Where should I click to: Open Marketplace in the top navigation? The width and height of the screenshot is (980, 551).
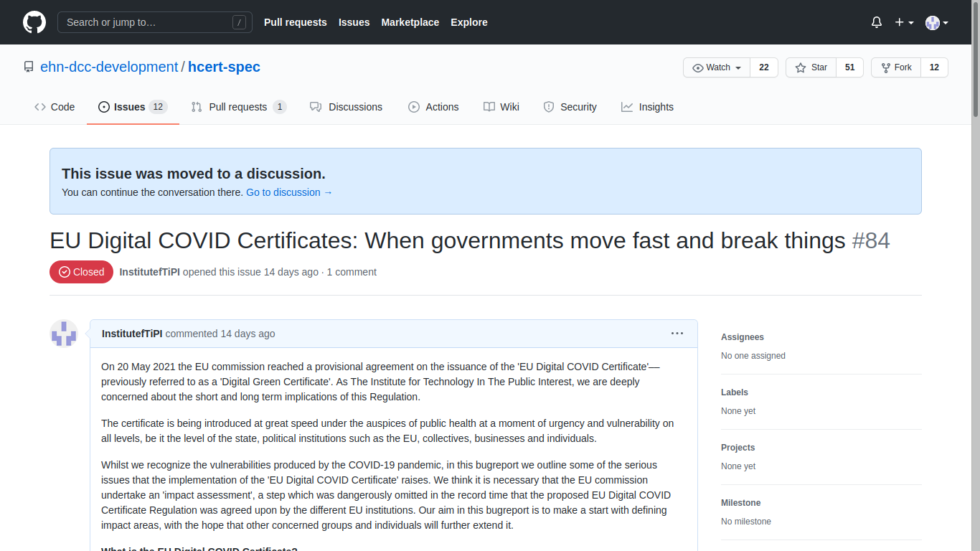(410, 22)
